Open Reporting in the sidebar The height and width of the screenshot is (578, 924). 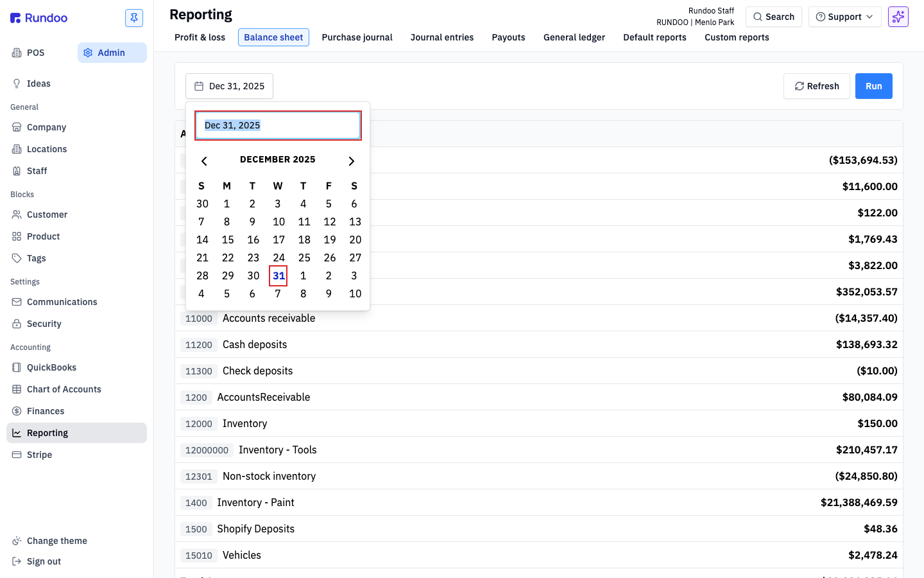click(76, 433)
